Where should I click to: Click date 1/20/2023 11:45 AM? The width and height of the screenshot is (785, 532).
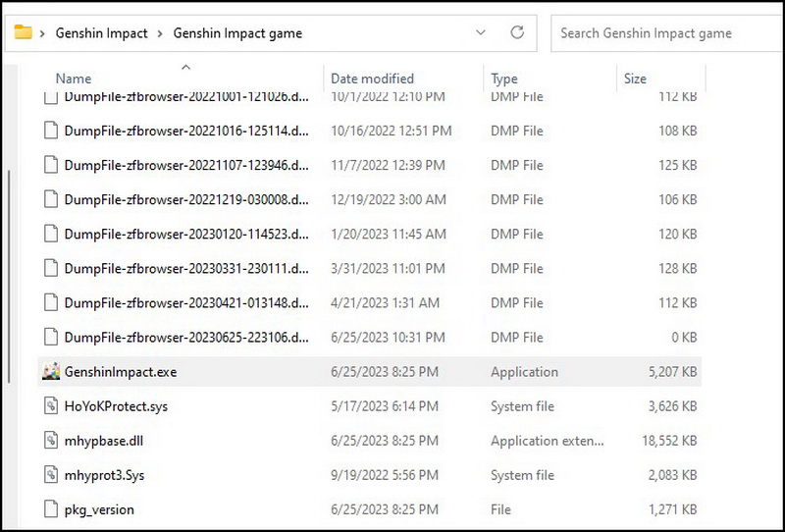tap(389, 234)
